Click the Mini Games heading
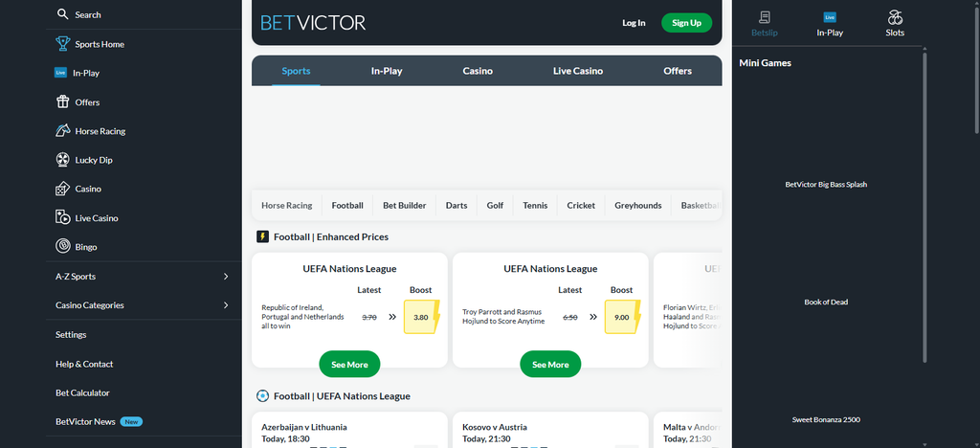980x448 pixels. tap(765, 62)
